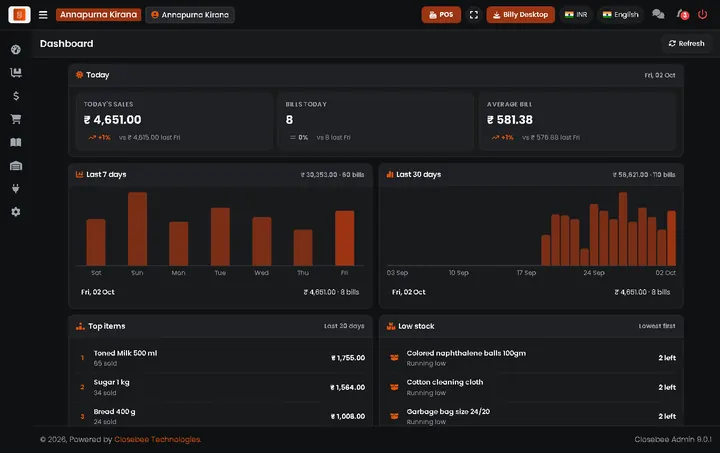Open the inventory cart-flatbed sidebar icon
The height and width of the screenshot is (453, 720).
pos(16,73)
